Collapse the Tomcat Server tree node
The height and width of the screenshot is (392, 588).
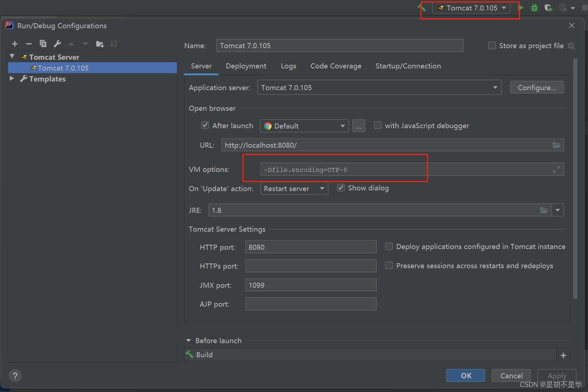point(12,56)
